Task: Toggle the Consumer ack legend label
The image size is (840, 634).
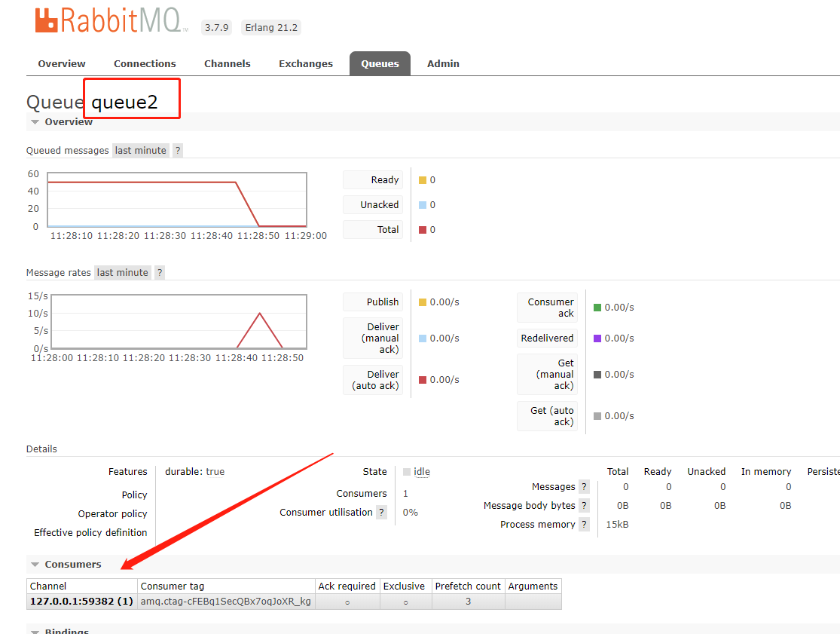Action: (547, 308)
